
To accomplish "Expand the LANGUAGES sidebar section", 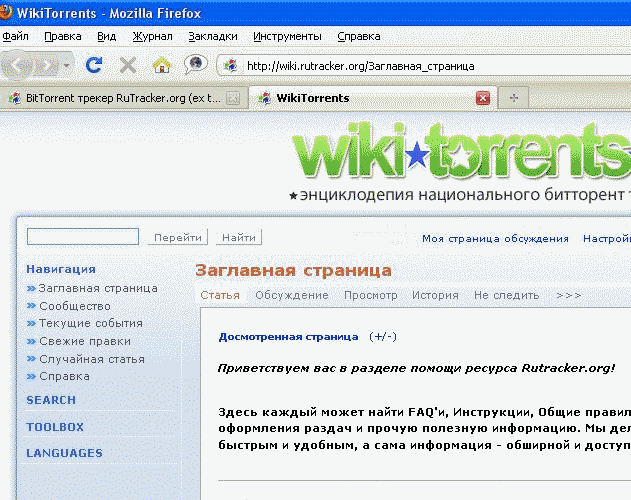I will 64,453.
